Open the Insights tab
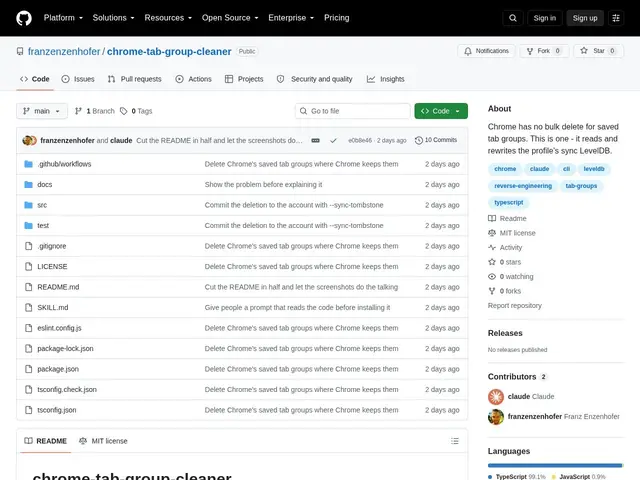Screen dimensions: 640x480 pyautogui.click(x=385, y=79)
